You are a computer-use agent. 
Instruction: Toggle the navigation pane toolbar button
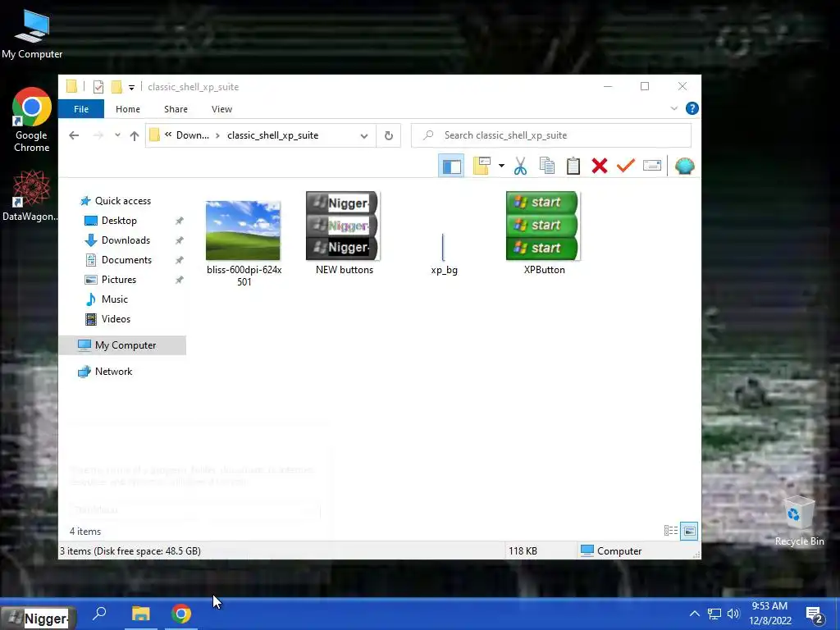point(451,166)
